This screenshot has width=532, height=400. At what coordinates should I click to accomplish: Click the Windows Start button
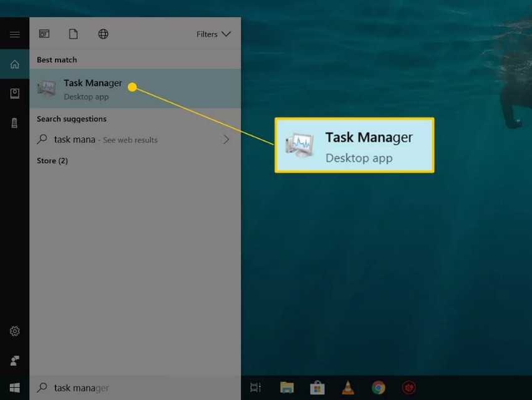coord(14,388)
